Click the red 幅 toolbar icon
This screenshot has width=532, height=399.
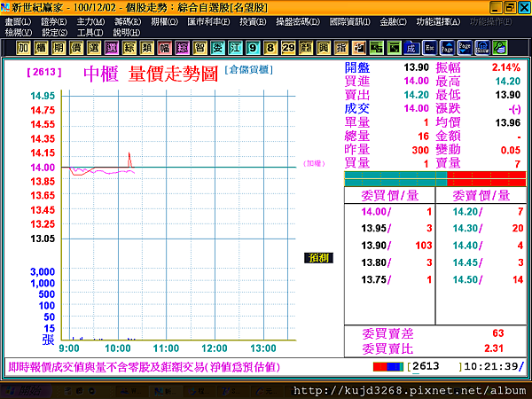tap(165, 48)
